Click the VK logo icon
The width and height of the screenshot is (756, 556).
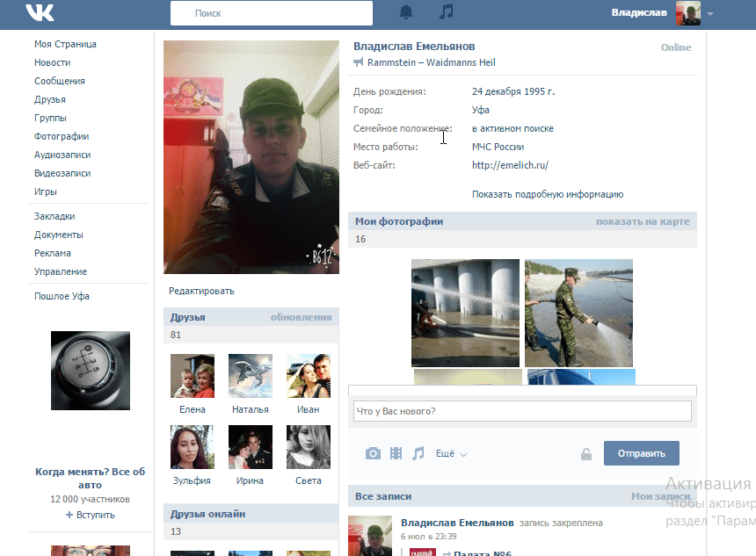click(40, 13)
